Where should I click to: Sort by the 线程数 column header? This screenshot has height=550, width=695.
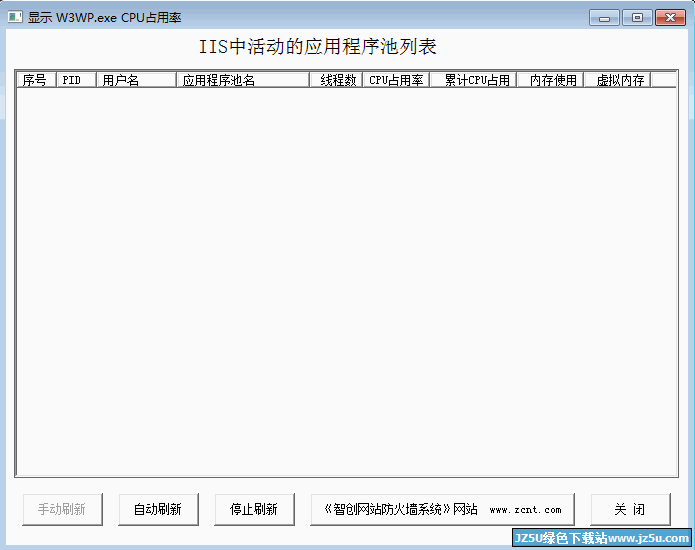coord(336,80)
